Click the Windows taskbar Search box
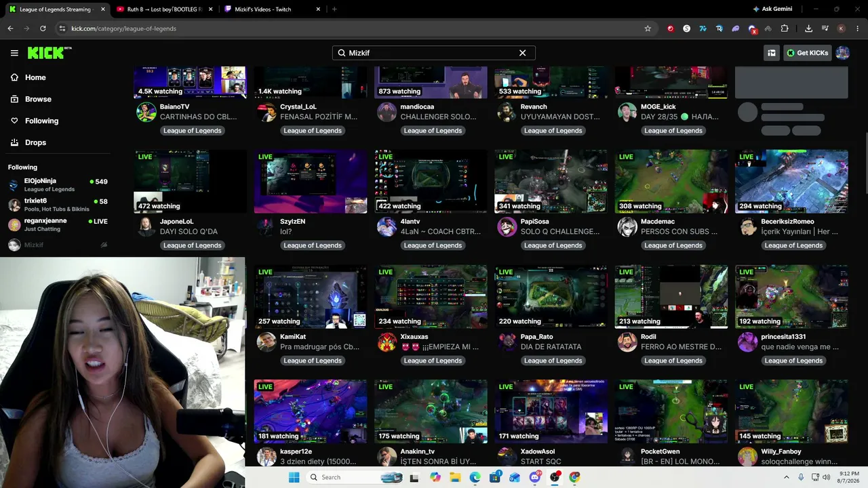Image resolution: width=868 pixels, height=488 pixels. 354,477
